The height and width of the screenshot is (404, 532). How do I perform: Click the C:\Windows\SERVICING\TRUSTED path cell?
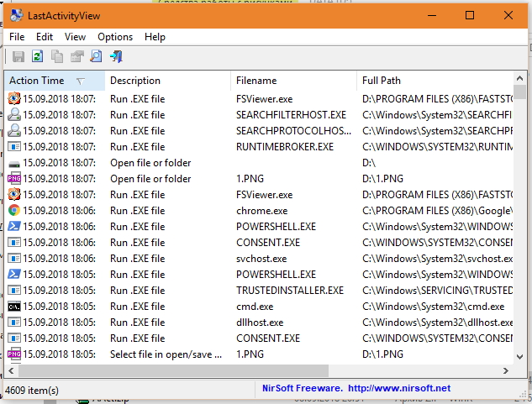click(x=437, y=291)
